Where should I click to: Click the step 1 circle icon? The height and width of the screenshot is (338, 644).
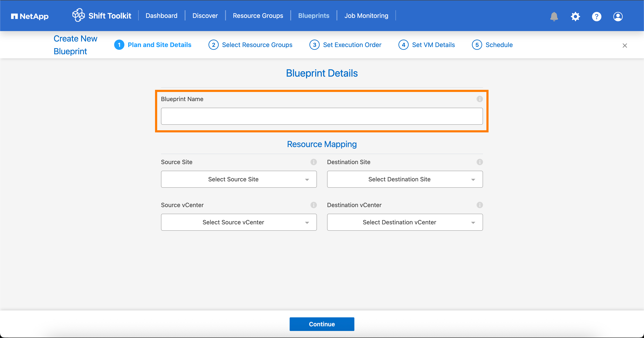click(119, 45)
